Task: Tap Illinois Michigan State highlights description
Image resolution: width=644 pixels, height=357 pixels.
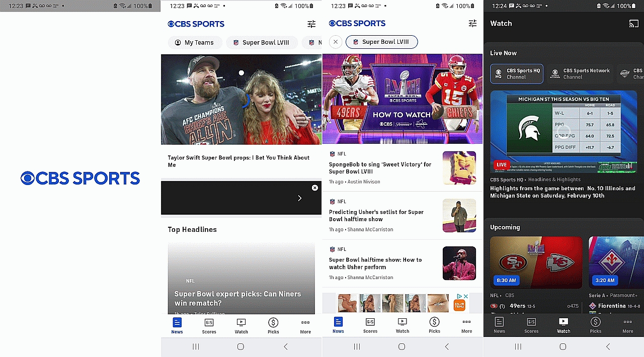Action: click(562, 192)
